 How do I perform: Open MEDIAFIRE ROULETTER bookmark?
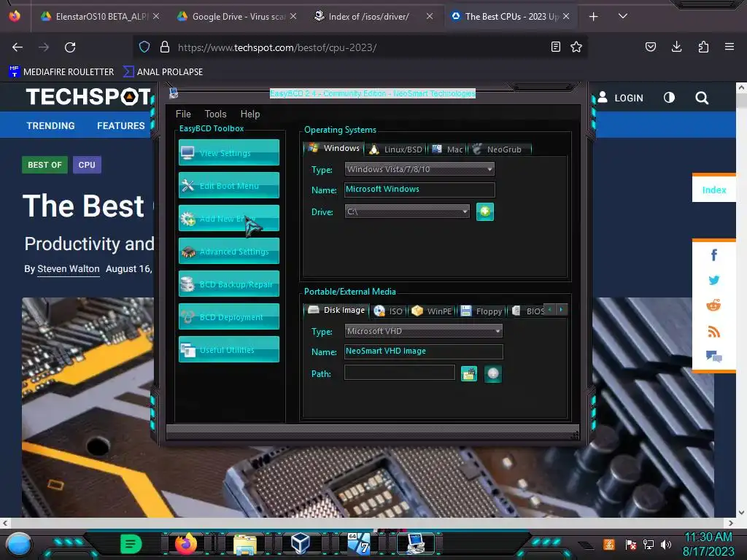click(61, 72)
